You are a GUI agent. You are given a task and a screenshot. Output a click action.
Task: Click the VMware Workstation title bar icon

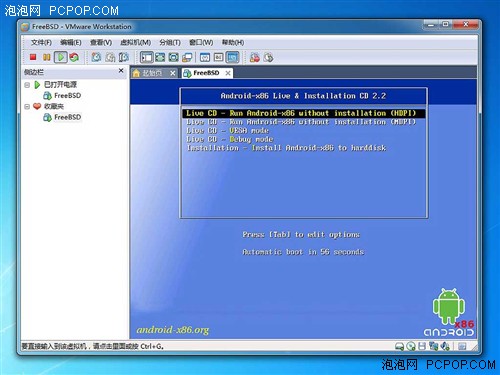click(25, 27)
